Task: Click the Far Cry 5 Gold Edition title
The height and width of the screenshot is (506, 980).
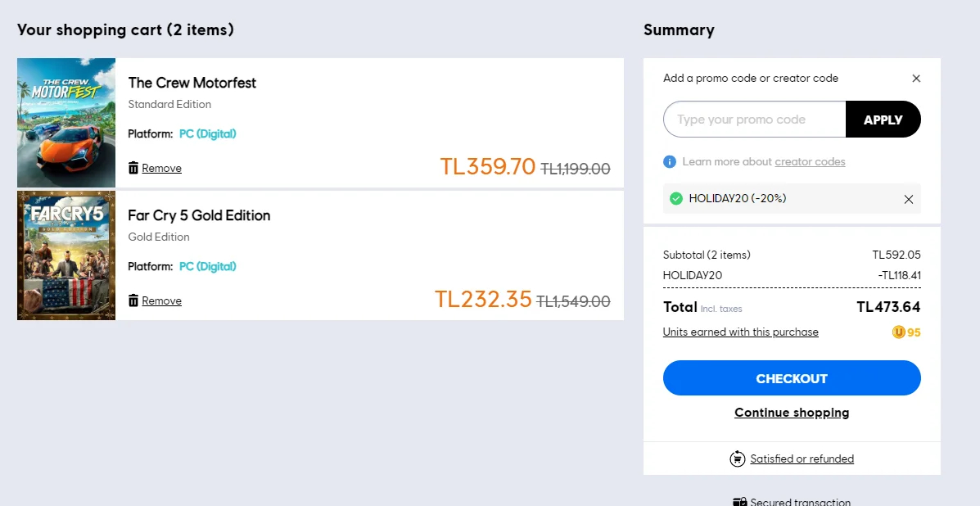Action: click(x=200, y=215)
